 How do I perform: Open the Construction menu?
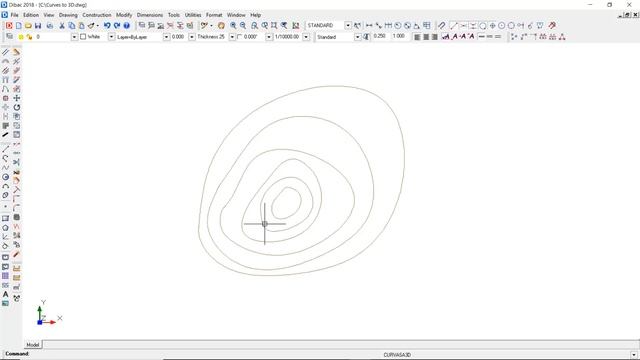(x=97, y=15)
